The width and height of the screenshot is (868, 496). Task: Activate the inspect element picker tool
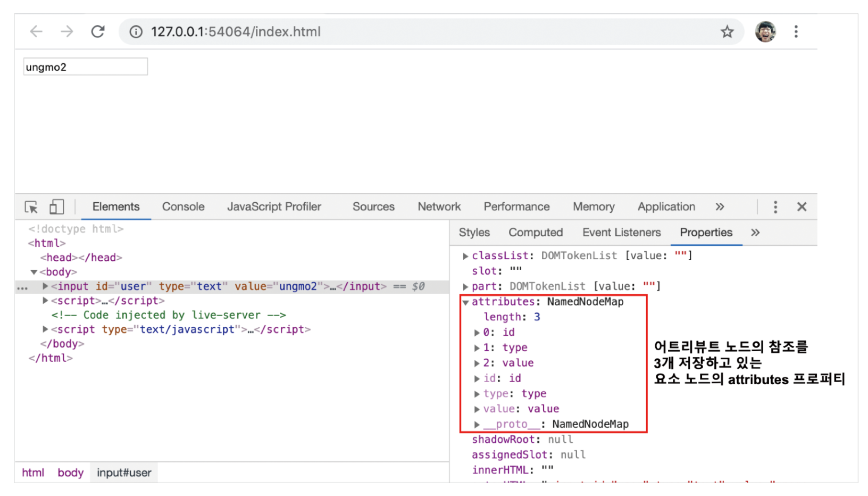coord(31,207)
